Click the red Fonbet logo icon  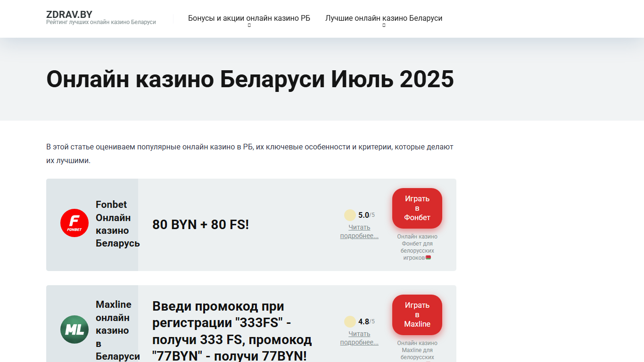[74, 223]
